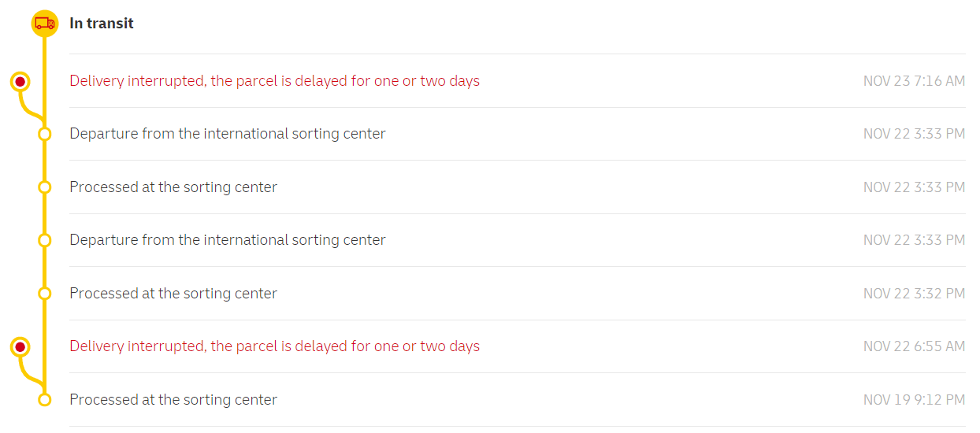
Task: Open the Nov 23 "Delivery interrupted" message
Action: tap(274, 81)
